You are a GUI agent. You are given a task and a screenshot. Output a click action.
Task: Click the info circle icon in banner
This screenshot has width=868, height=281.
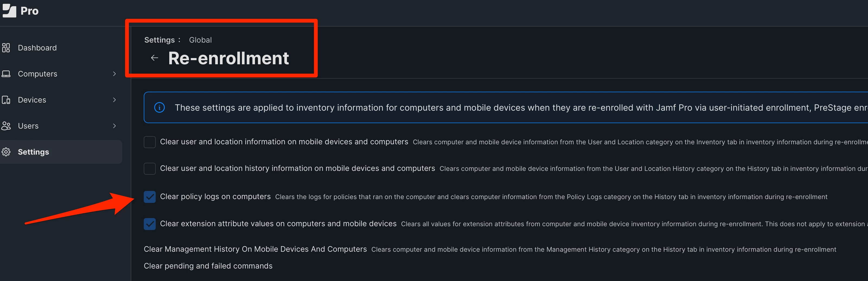point(159,107)
